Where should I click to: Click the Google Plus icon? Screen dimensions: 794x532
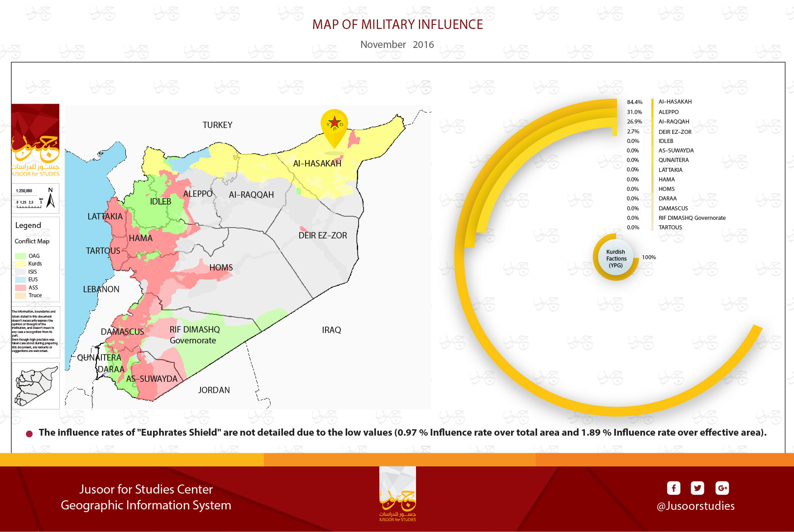tap(722, 488)
